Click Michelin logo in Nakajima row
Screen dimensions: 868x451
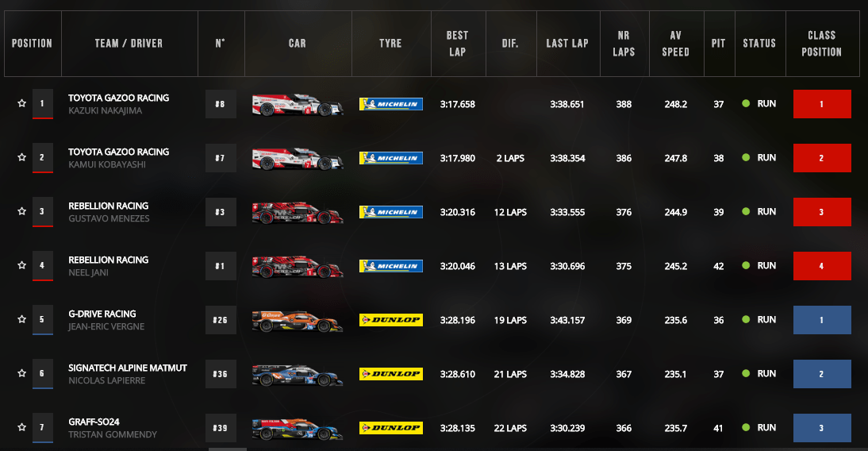click(391, 104)
